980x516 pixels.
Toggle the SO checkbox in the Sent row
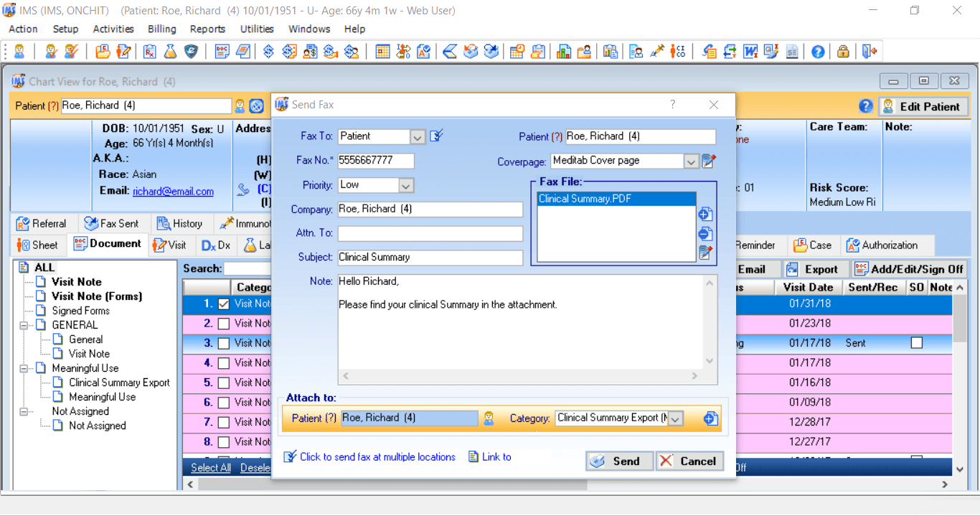(916, 343)
